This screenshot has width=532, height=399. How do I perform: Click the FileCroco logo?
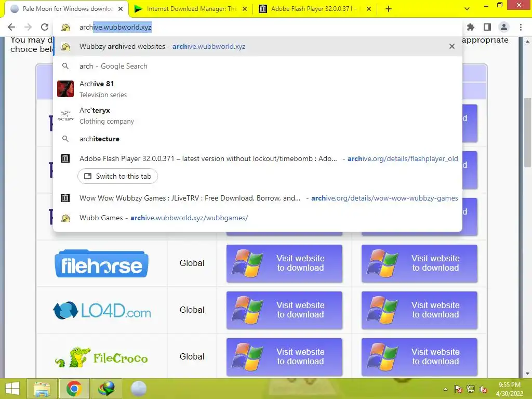click(101, 357)
